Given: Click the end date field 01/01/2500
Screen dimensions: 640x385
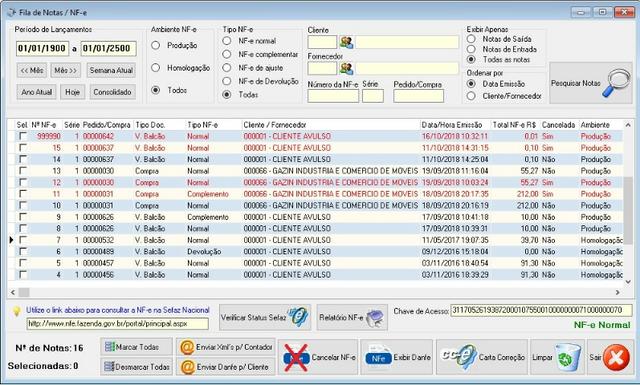Looking at the screenshot, I should [108, 49].
